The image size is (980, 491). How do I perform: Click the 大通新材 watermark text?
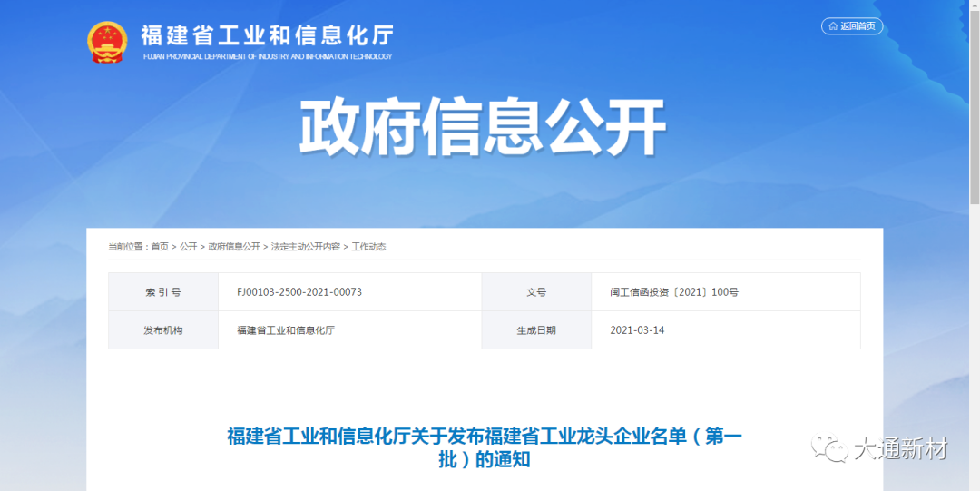pyautogui.click(x=899, y=449)
